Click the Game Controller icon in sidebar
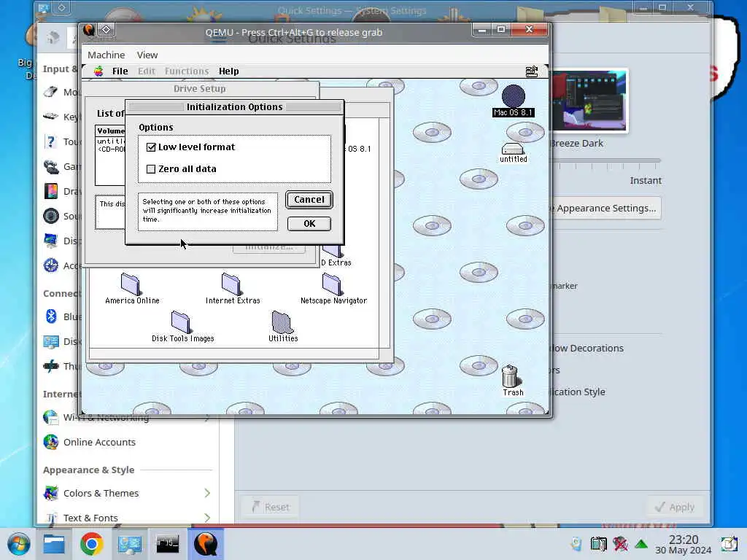The image size is (747, 560). coord(51,166)
